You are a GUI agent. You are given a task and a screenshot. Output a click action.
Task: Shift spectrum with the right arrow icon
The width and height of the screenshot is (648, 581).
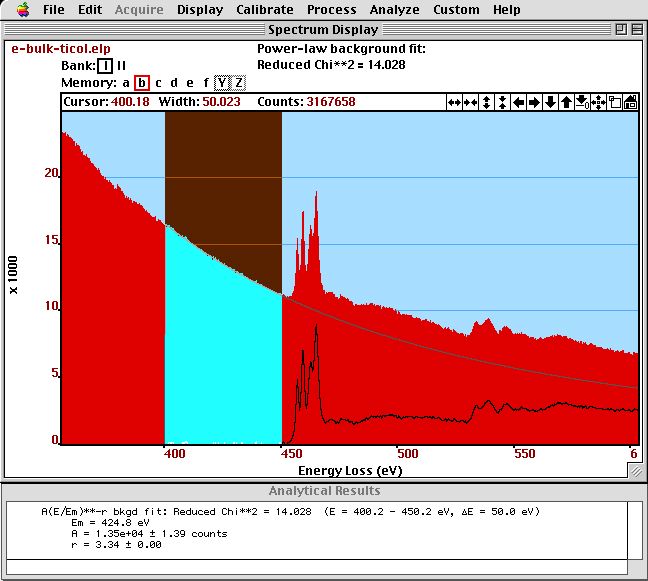point(534,102)
